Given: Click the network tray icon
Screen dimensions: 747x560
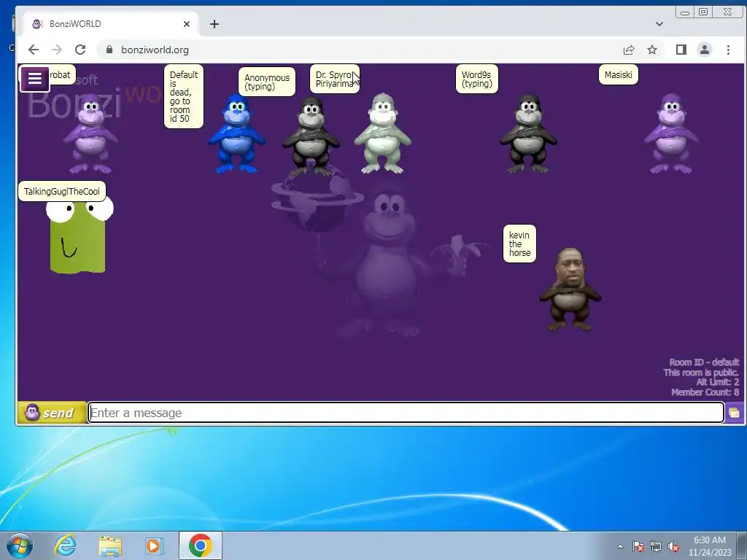Looking at the screenshot, I should 656,546.
